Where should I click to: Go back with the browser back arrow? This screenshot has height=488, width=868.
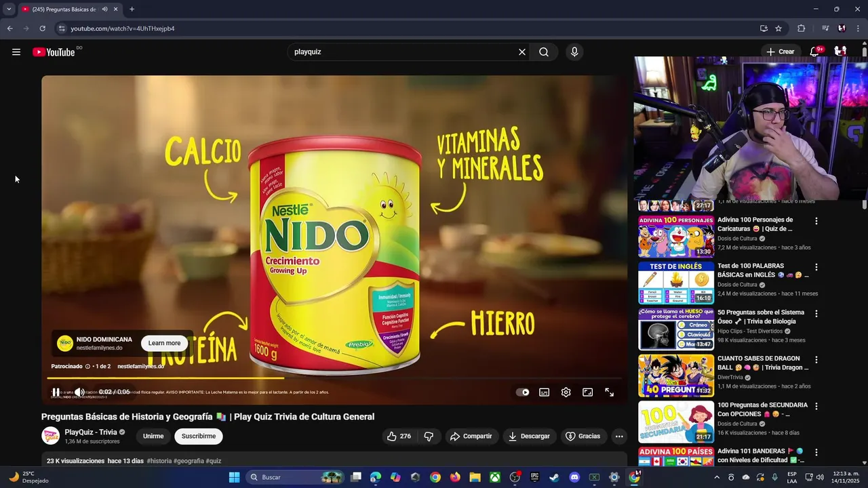coord(10,28)
